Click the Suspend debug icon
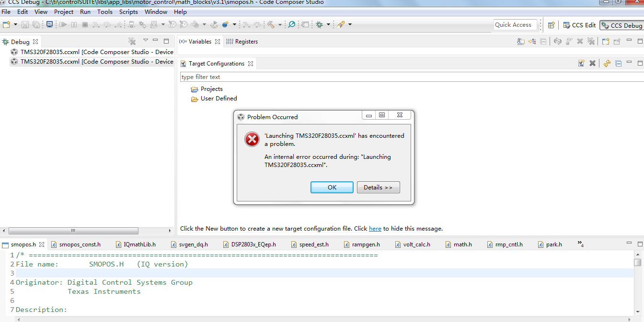This screenshot has height=322, width=644. coord(74,24)
